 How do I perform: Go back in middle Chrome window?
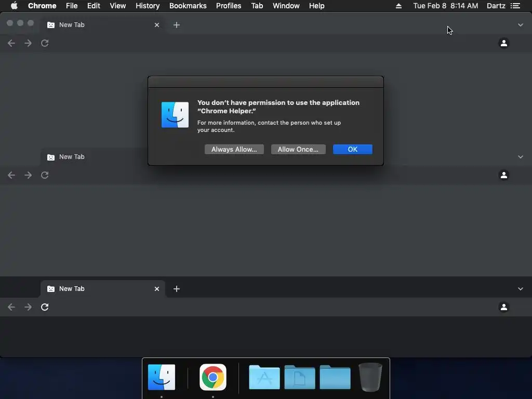pyautogui.click(x=11, y=175)
